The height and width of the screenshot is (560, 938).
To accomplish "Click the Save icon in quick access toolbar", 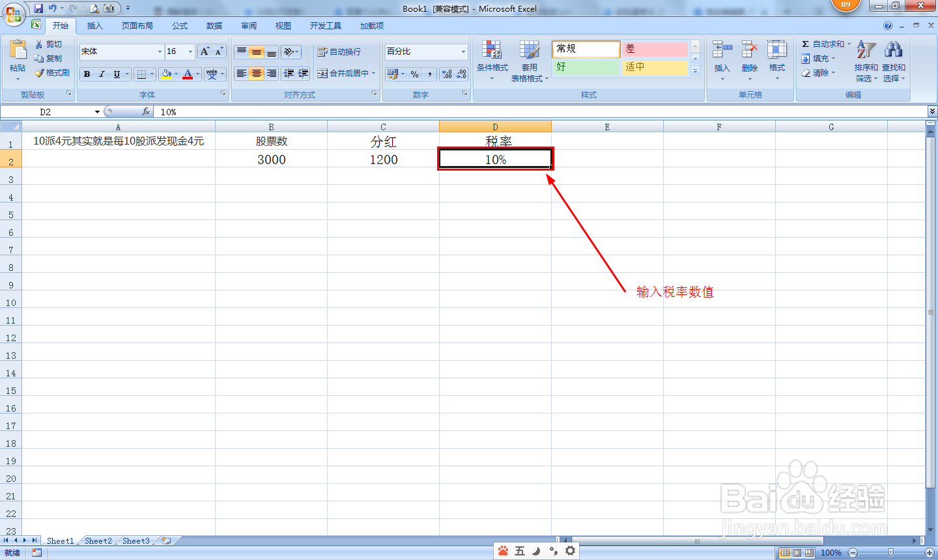I will tap(38, 8).
